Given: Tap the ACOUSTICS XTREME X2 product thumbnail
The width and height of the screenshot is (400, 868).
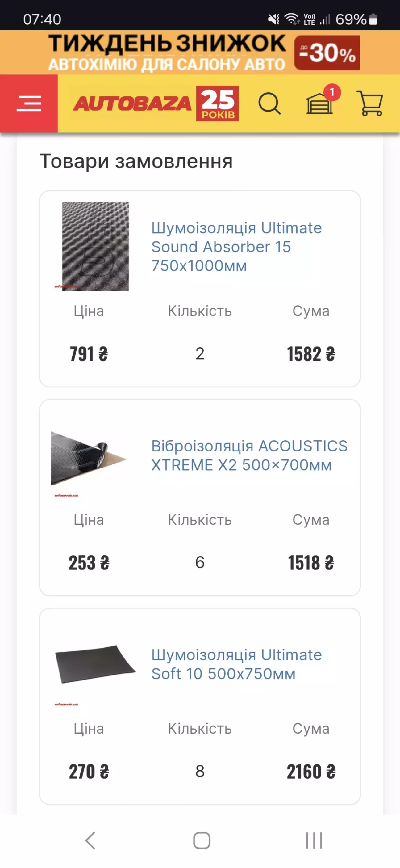Looking at the screenshot, I should (x=88, y=458).
